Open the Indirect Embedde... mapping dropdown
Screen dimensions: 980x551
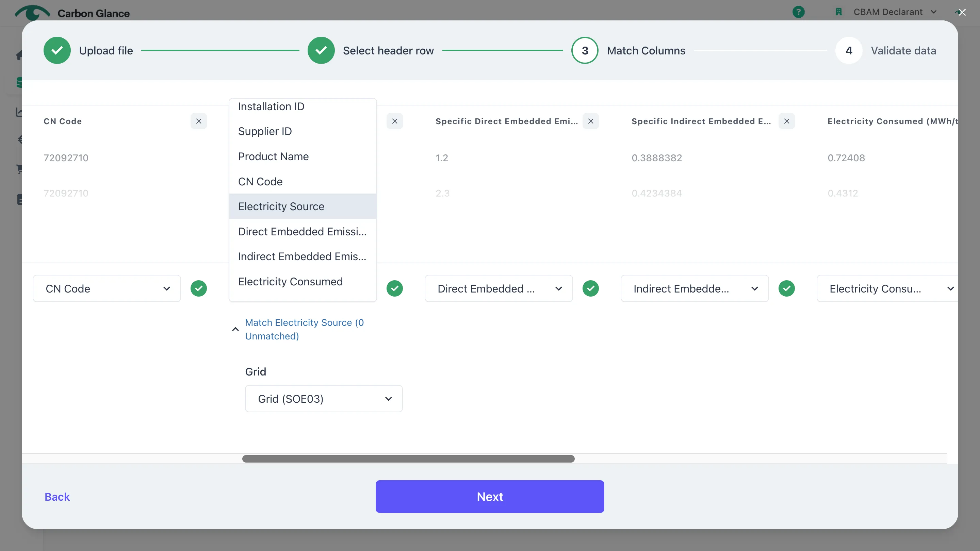(694, 289)
